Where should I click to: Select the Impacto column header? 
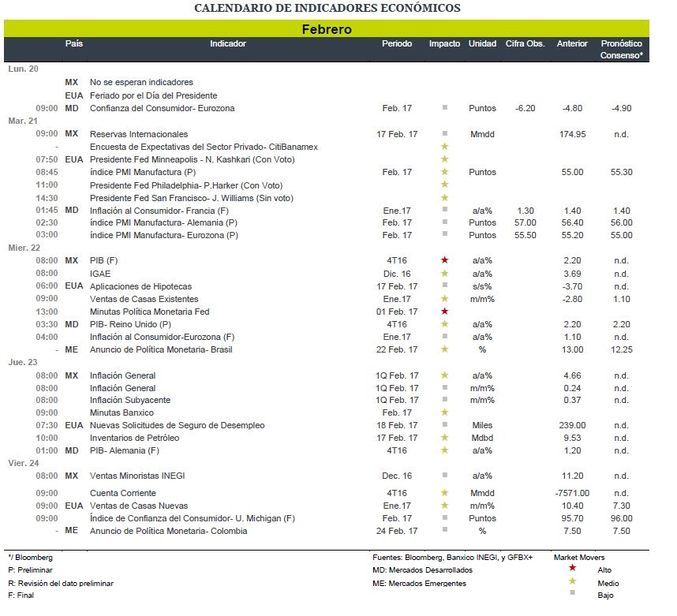tap(444, 43)
